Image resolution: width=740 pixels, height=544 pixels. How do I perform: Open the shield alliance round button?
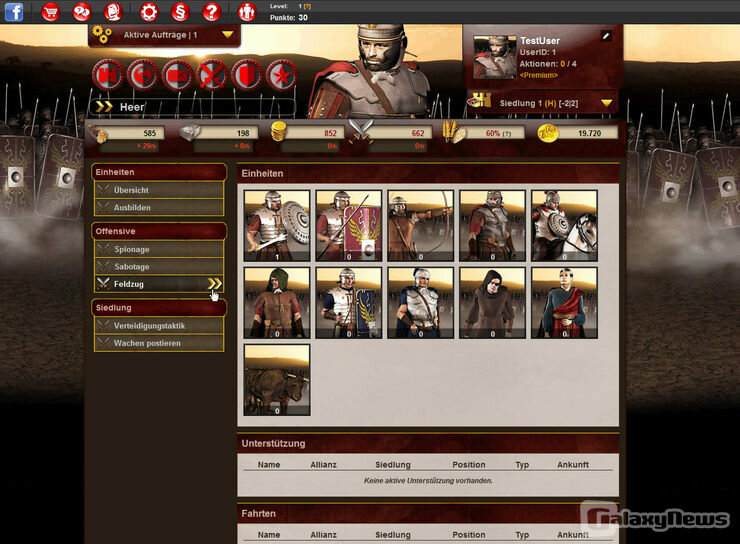(x=247, y=75)
